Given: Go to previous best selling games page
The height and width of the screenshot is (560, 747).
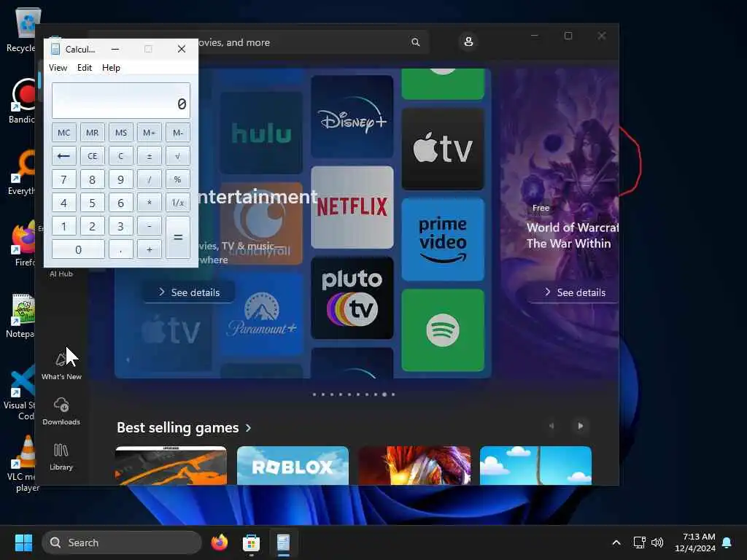Looking at the screenshot, I should tap(551, 426).
